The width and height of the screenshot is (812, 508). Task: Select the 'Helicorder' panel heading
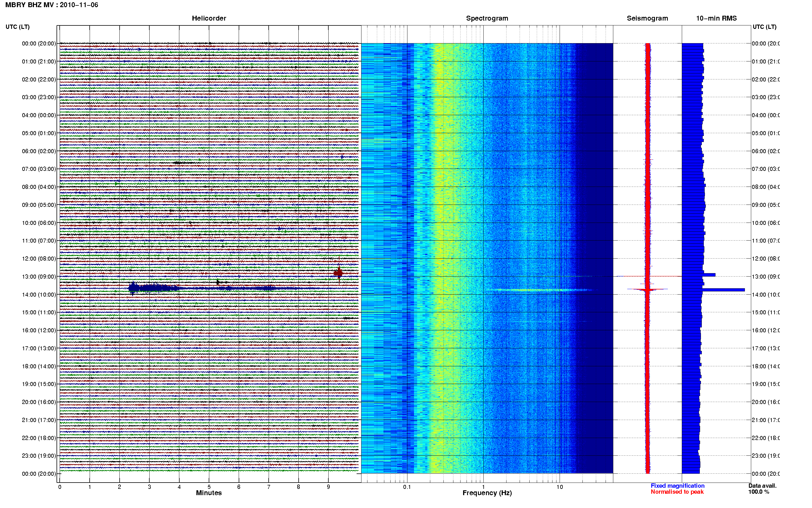(x=209, y=19)
